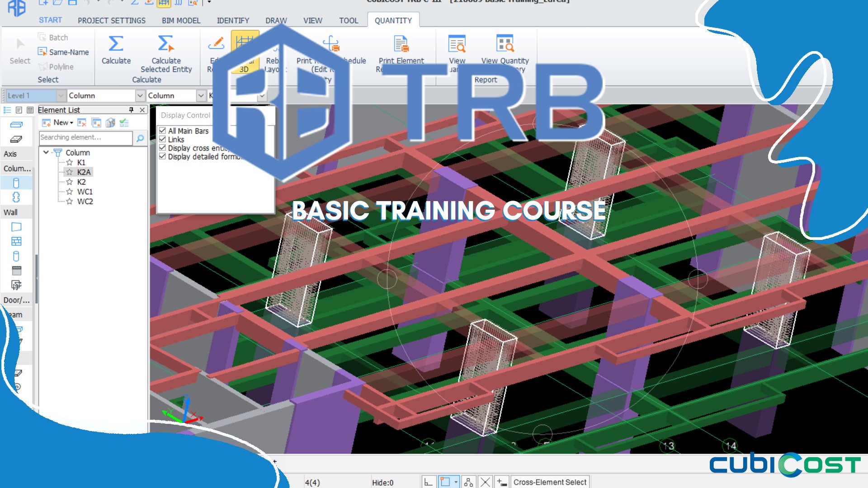The width and height of the screenshot is (868, 488).
Task: Toggle favorite star for K2A
Action: click(x=69, y=172)
